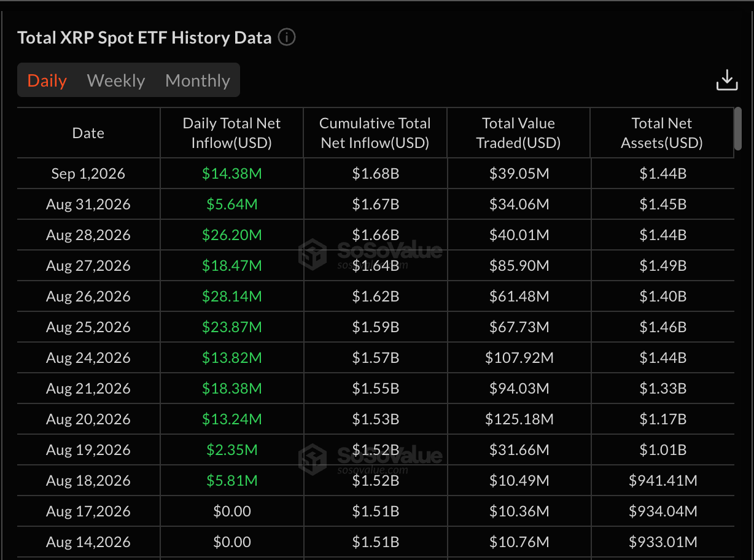
Task: Click the $18.38M daily inflow value
Action: 232,389
